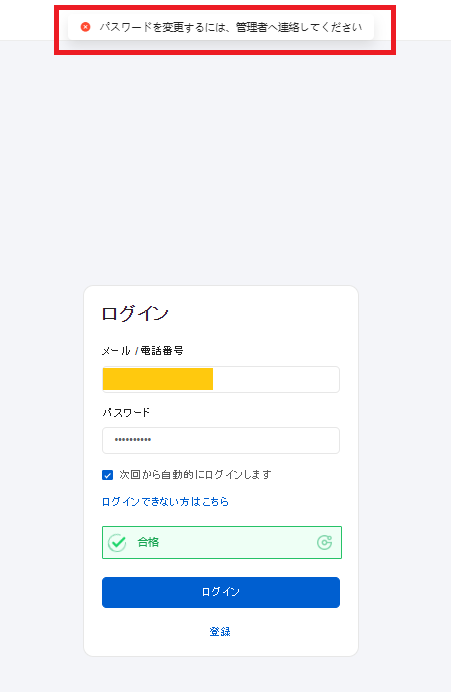This screenshot has width=451, height=692.
Task: Click the ログイン heading of the form
Action: [135, 314]
